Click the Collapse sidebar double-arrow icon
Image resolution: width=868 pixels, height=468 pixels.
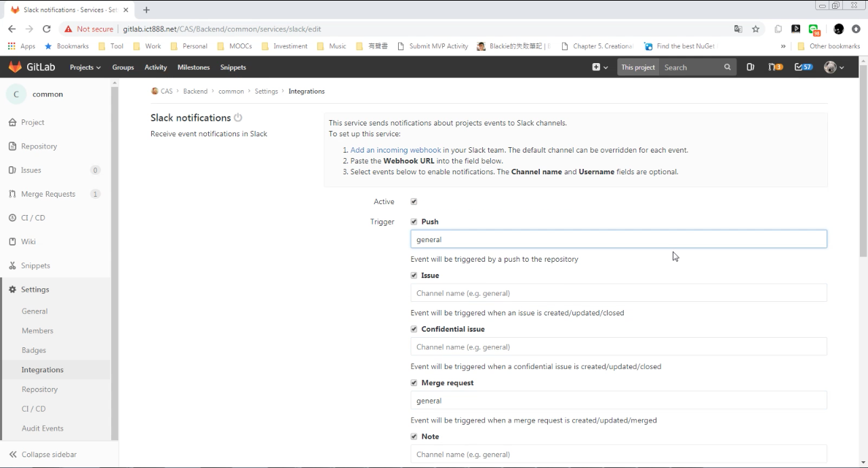coord(12,454)
